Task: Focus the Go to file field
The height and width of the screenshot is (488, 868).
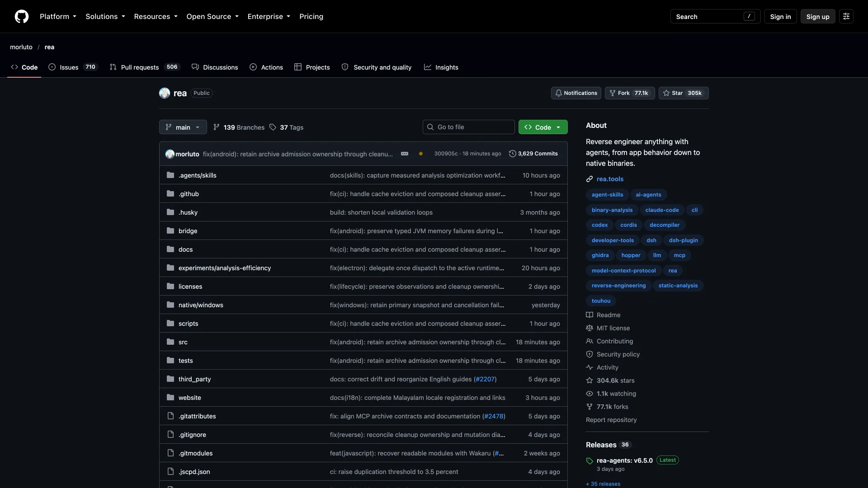Action: (x=469, y=127)
